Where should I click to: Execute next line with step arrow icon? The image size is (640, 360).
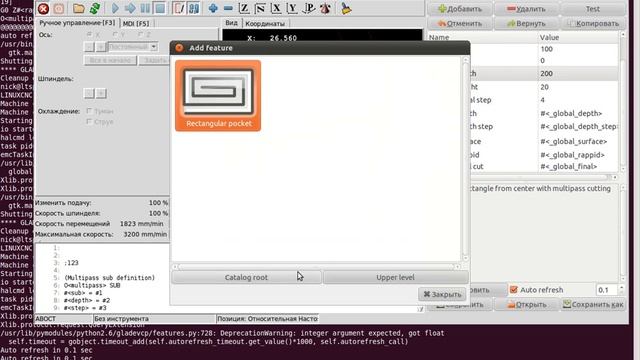pyautogui.click(x=130, y=9)
